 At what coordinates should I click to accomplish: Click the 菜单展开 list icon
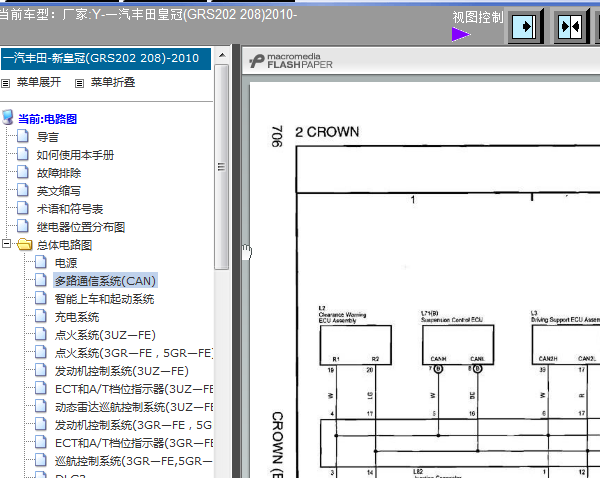pos(5,83)
